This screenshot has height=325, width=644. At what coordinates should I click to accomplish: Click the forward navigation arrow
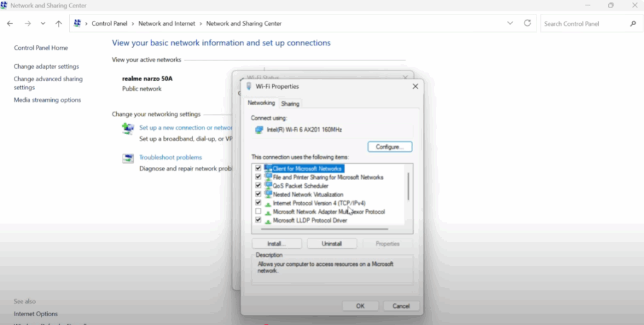point(28,24)
